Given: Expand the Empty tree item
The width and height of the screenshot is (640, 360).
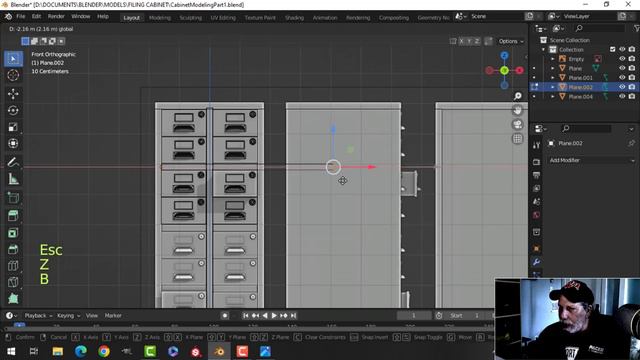Looking at the screenshot, I should coord(553,59).
